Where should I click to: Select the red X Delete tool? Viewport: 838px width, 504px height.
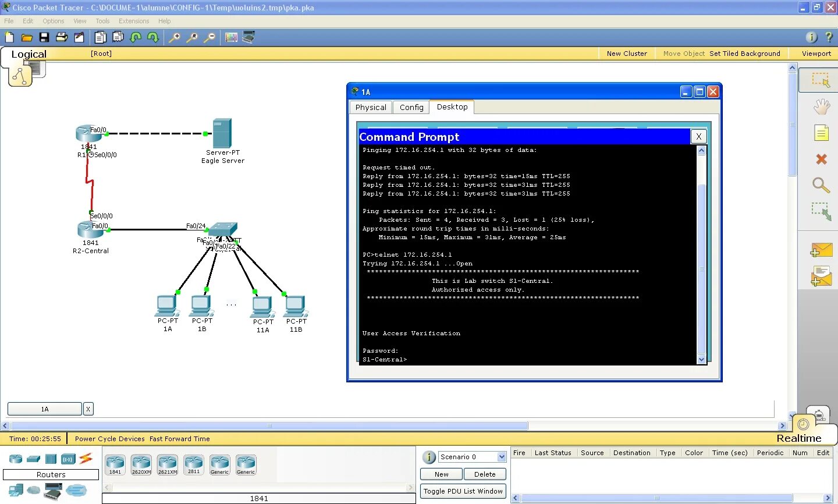(821, 159)
